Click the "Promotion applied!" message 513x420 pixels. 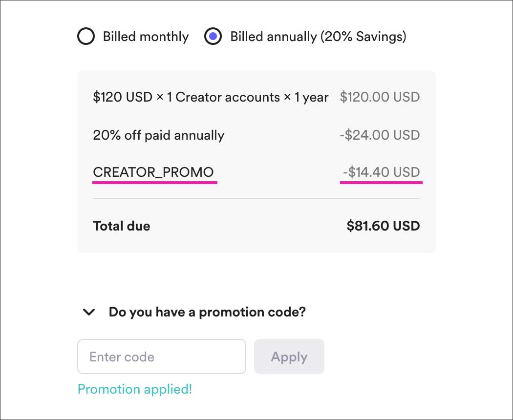135,389
